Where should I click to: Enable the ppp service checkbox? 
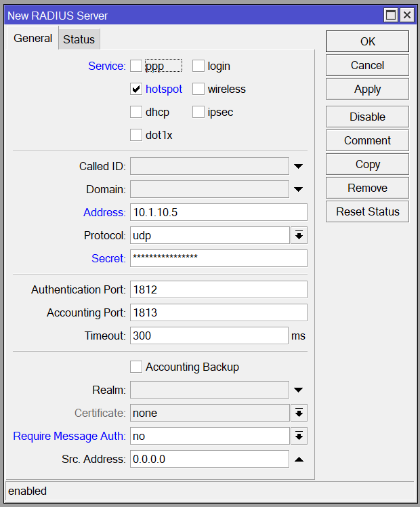coord(136,66)
